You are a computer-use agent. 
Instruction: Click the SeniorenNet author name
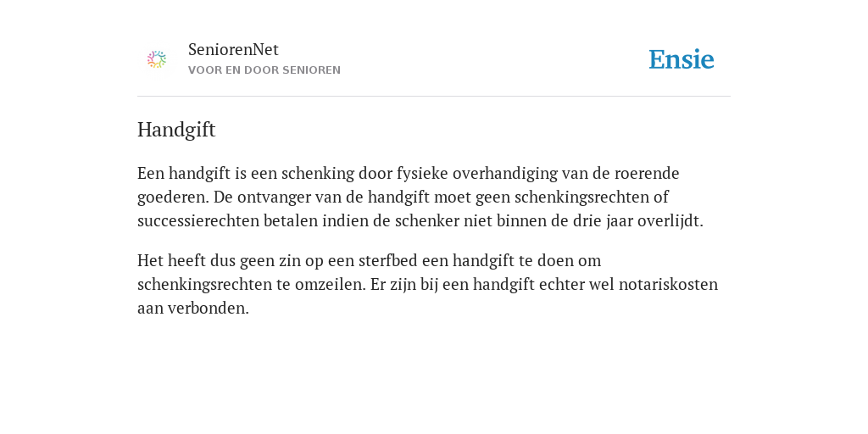(233, 49)
